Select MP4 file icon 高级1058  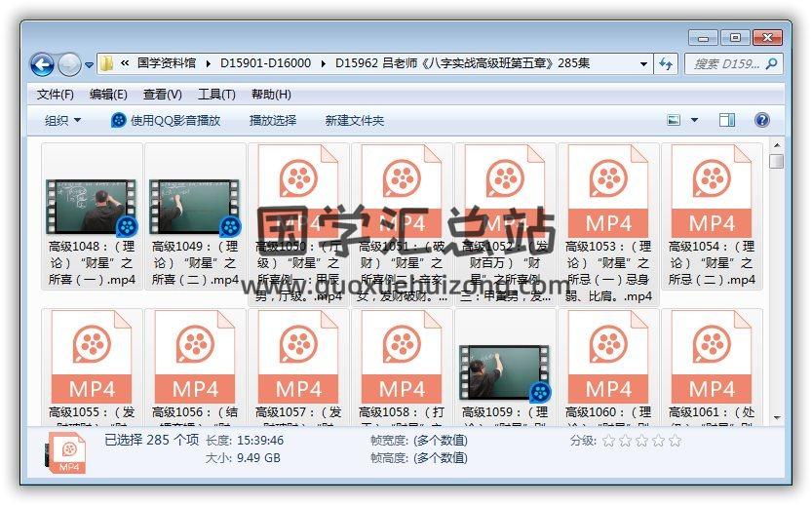click(x=402, y=357)
